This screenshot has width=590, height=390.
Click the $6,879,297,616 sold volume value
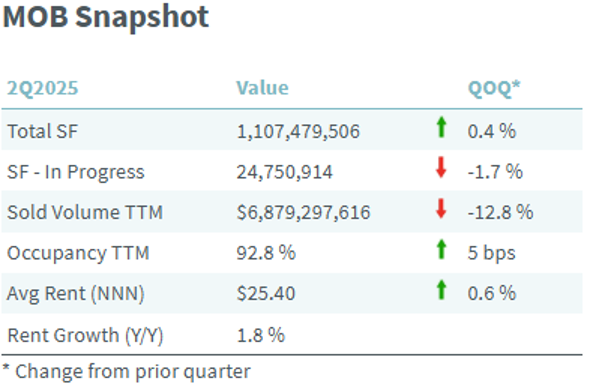303,212
